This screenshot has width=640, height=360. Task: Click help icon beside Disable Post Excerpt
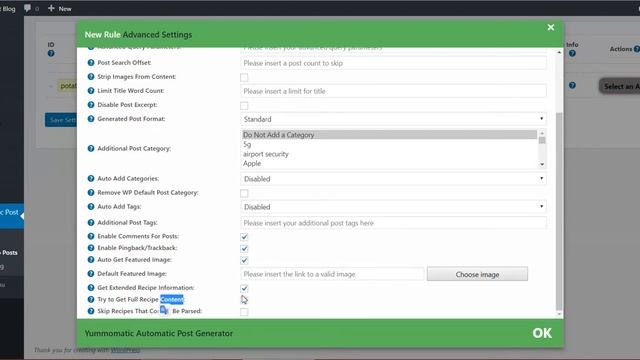click(91, 105)
